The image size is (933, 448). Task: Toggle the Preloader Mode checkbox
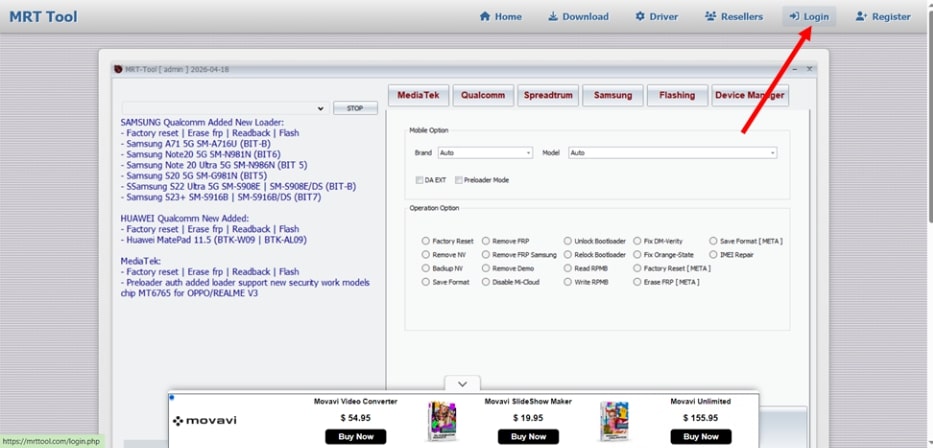pyautogui.click(x=458, y=180)
